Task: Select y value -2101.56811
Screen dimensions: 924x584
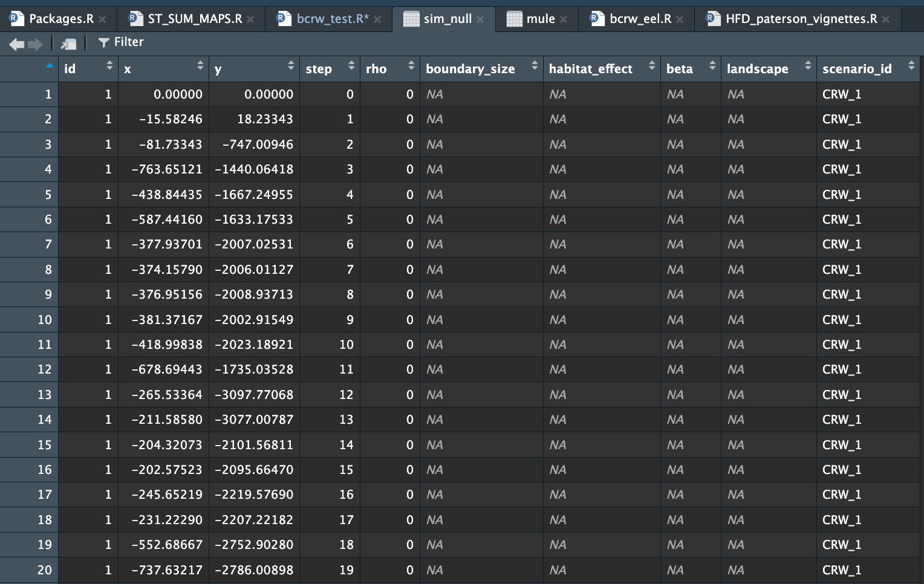Action: [x=254, y=445]
